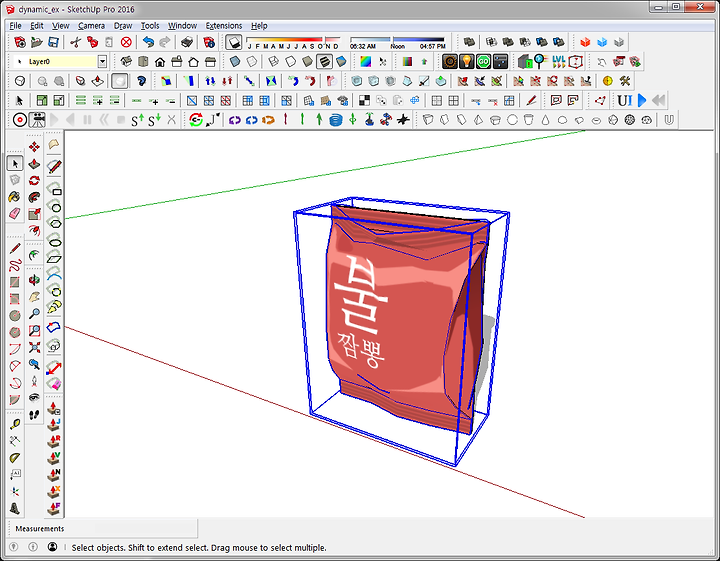Open the Tools menu
The height and width of the screenshot is (561, 720).
(x=150, y=26)
